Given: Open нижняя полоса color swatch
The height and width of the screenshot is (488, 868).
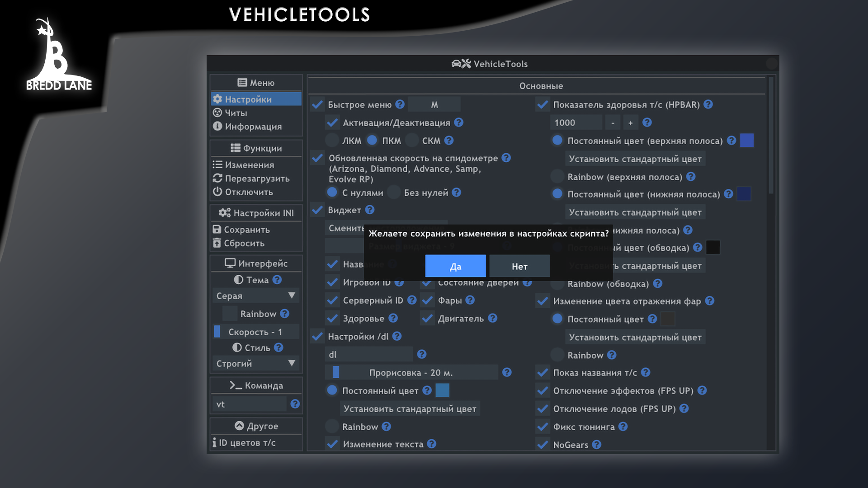Looking at the screenshot, I should click(x=744, y=194).
